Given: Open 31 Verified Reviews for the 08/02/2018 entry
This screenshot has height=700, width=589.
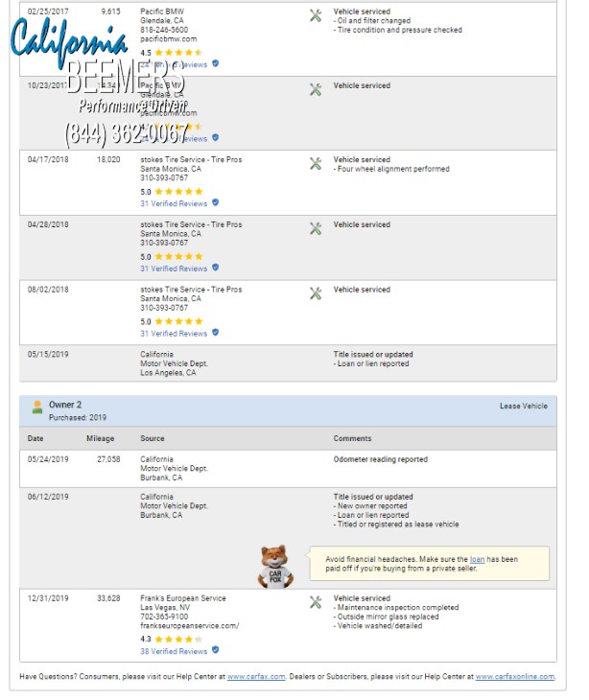Looking at the screenshot, I should (x=174, y=334).
